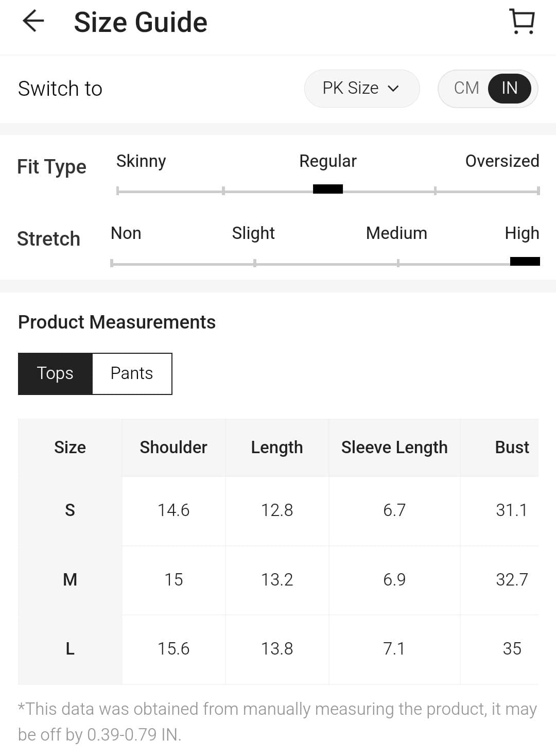This screenshot has width=556, height=756.
Task: Click the Skinny fit label
Action: tap(141, 161)
